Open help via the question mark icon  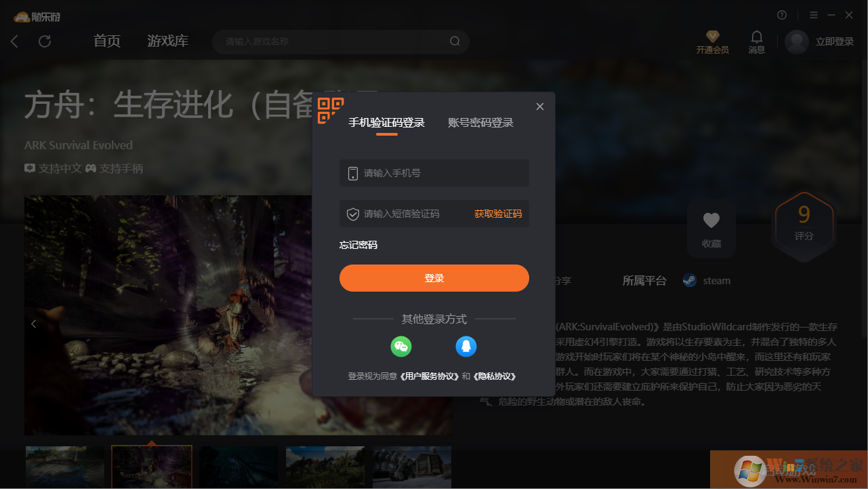tap(781, 14)
